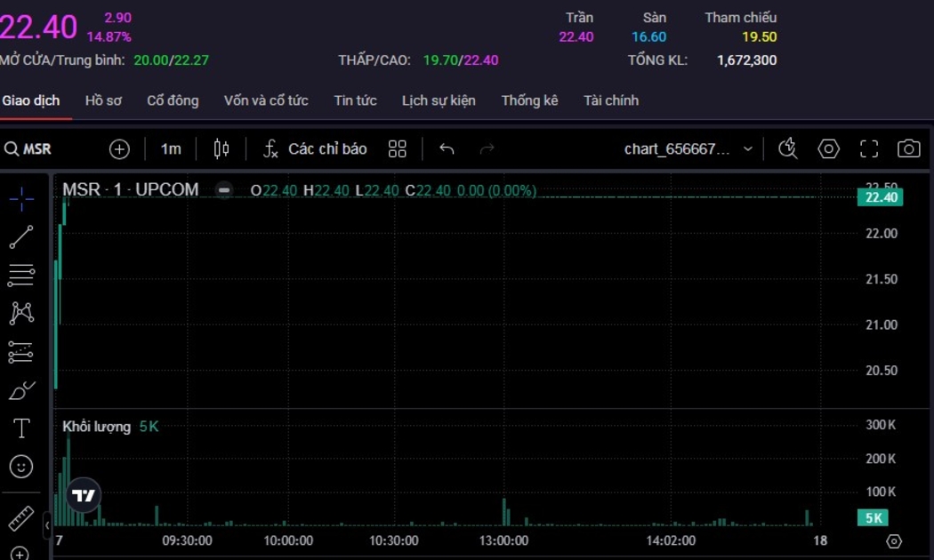Image resolution: width=934 pixels, height=560 pixels.
Task: Open the candlestick chart style menu
Action: point(221,149)
